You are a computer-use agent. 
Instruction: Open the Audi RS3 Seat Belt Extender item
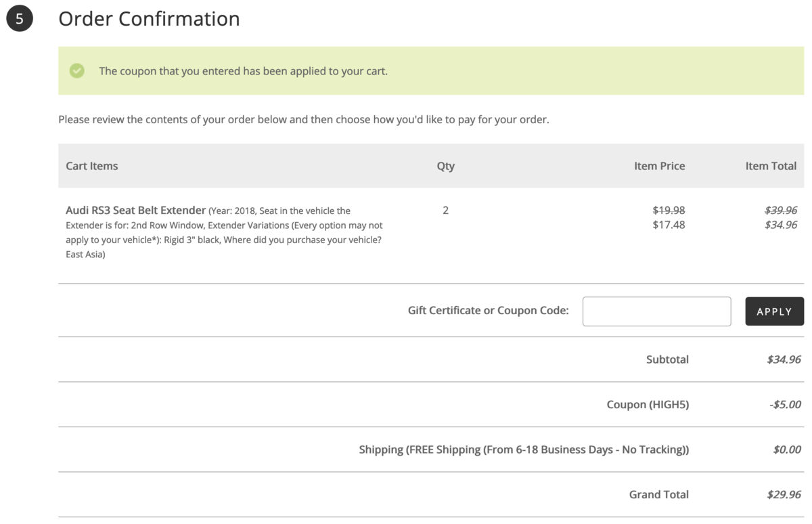click(135, 211)
